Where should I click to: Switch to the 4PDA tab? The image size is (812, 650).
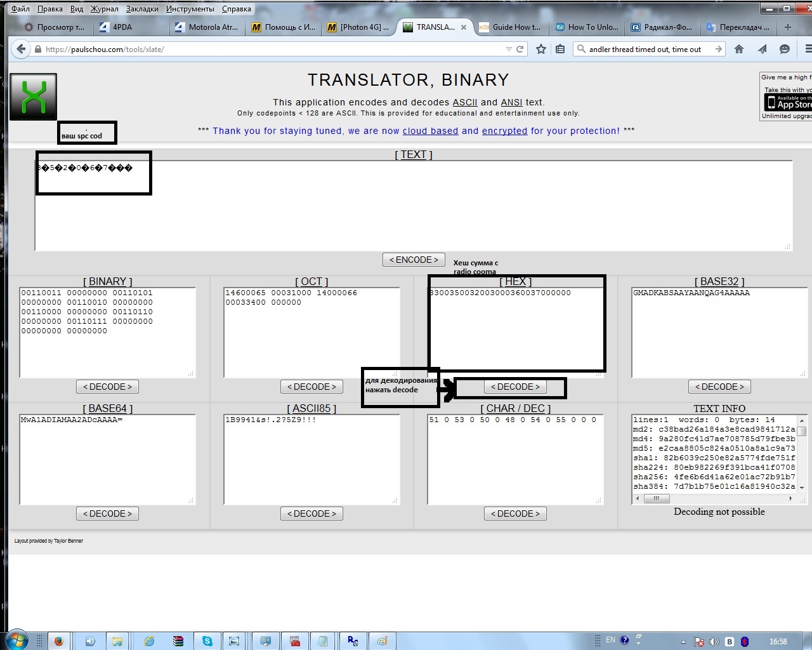click(131, 27)
